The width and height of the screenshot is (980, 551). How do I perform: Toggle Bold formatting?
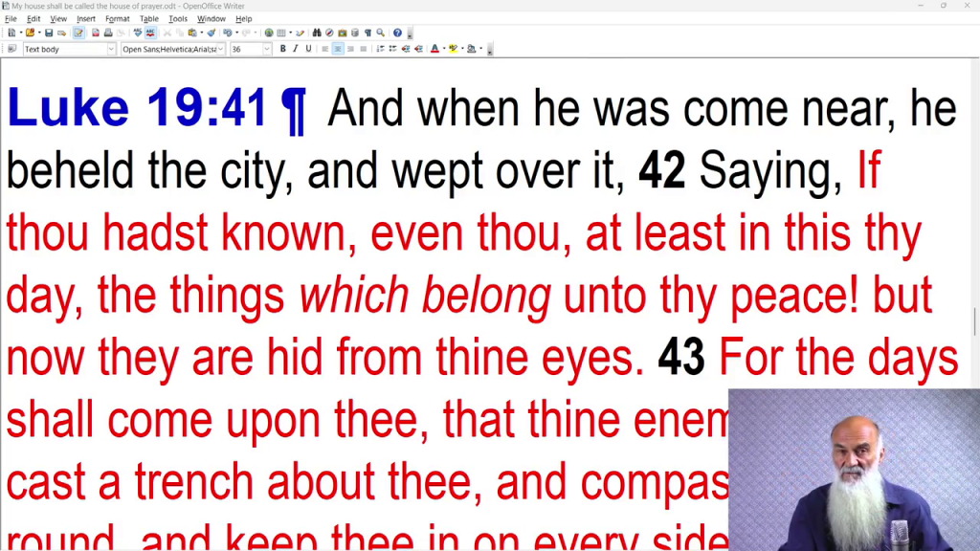[283, 49]
